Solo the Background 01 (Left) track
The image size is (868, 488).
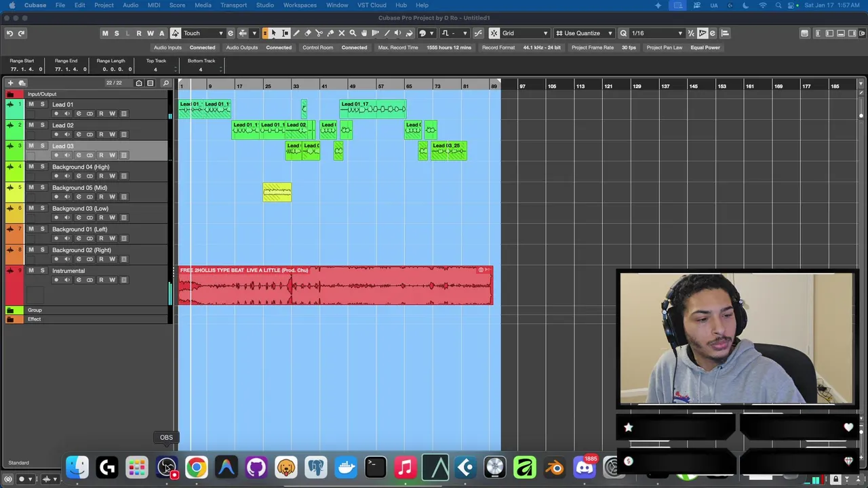tap(42, 229)
